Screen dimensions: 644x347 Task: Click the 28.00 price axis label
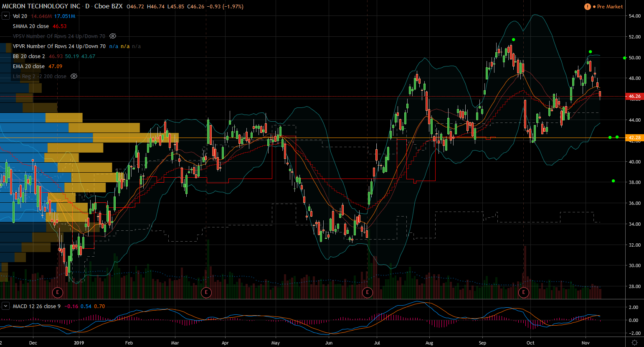pyautogui.click(x=634, y=286)
